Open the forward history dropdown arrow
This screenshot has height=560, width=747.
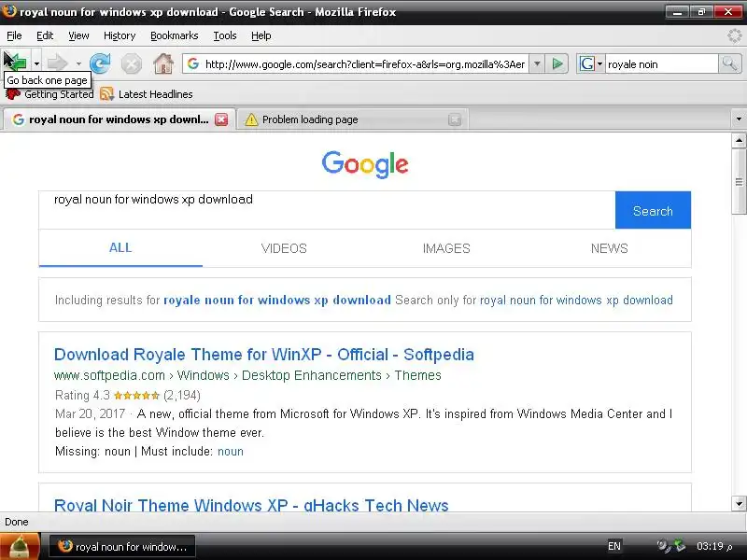tap(78, 63)
